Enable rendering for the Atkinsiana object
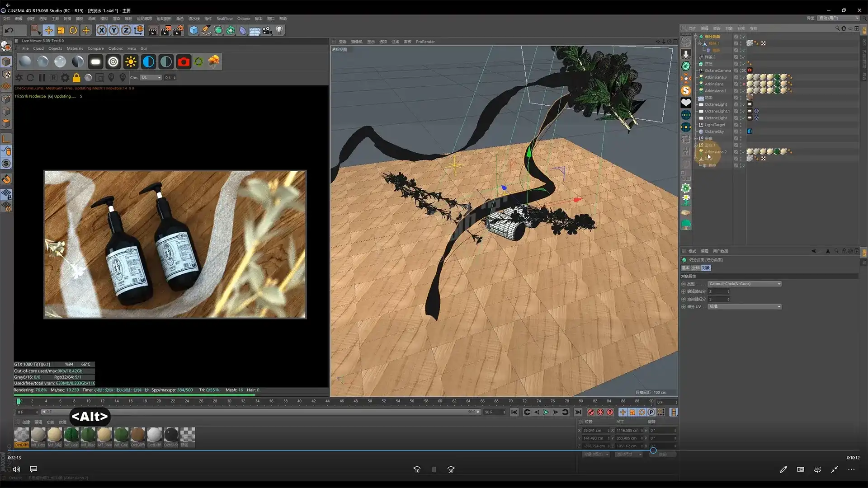This screenshot has height=488, width=868. (744, 84)
